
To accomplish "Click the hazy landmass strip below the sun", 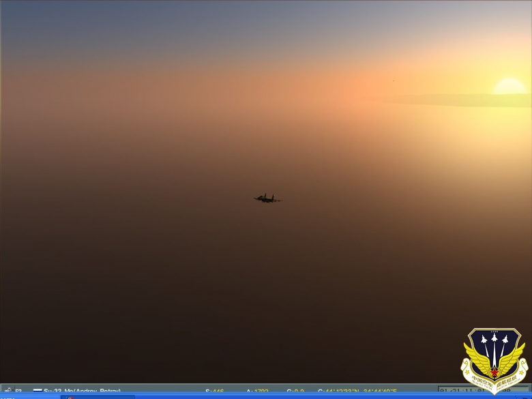I will click(457, 100).
